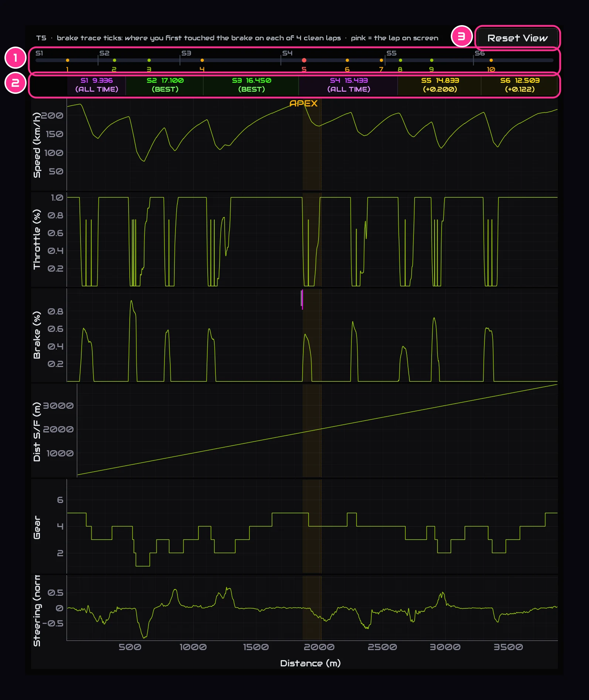The width and height of the screenshot is (589, 700).
Task: Select the corner 6 dot on the track strip
Action: 347,60
